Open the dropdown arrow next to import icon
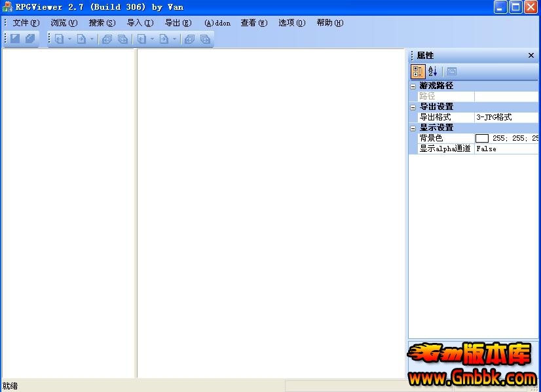The image size is (541, 392). click(68, 39)
